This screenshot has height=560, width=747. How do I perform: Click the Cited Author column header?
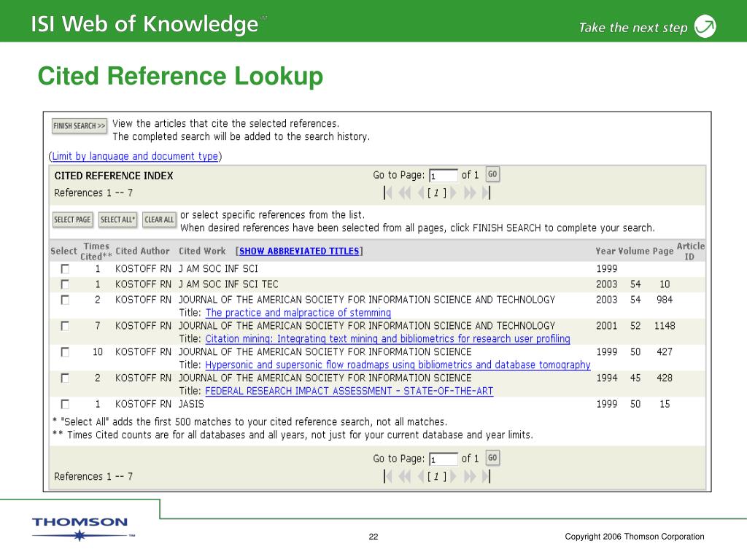pos(142,251)
